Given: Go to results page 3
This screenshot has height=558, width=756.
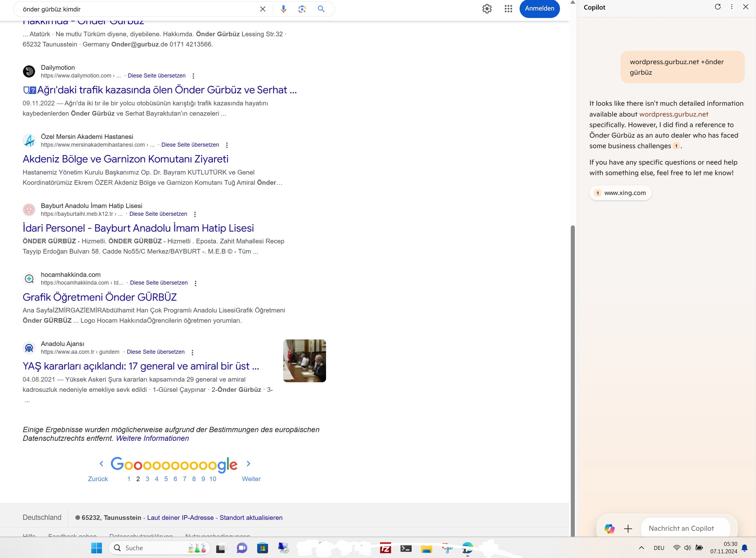Looking at the screenshot, I should coord(147,479).
